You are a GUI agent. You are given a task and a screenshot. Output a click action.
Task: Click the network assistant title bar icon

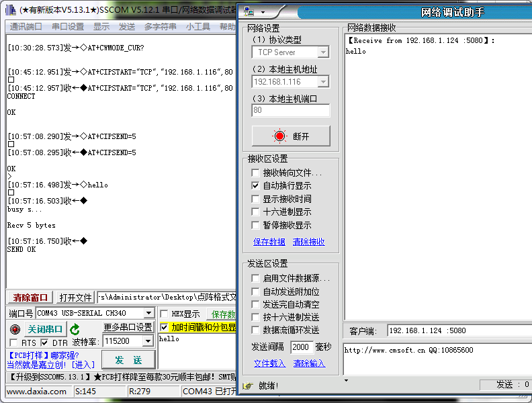click(x=249, y=12)
